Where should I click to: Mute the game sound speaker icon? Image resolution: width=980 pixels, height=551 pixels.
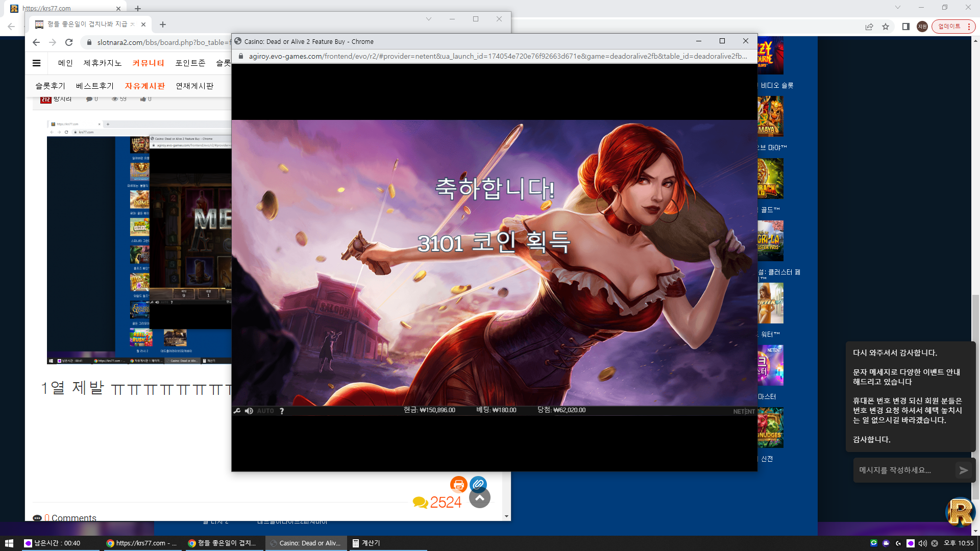pyautogui.click(x=249, y=411)
